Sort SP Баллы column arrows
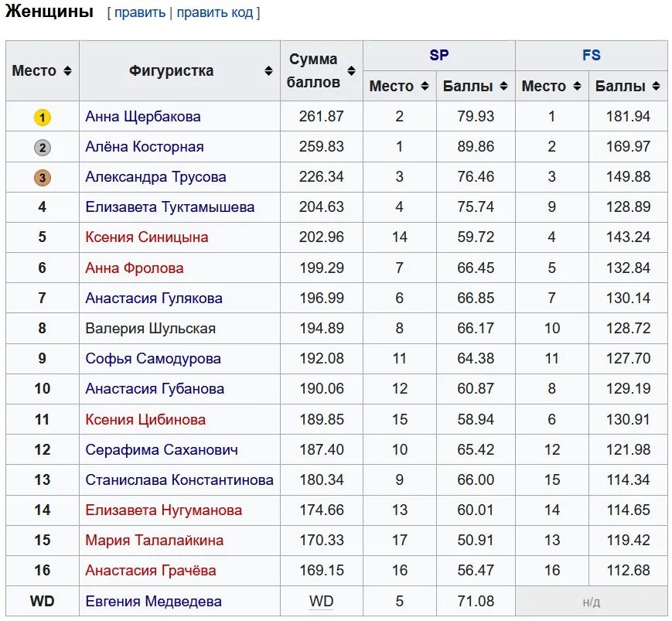 504,86
